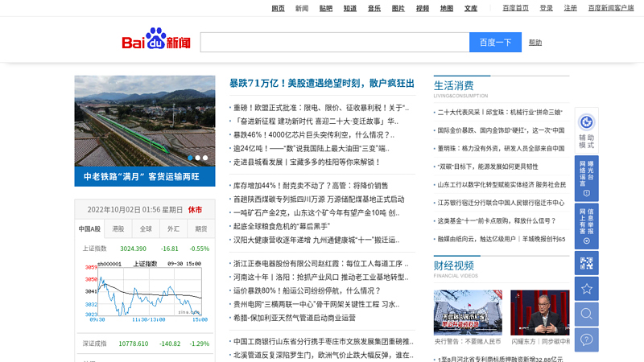Switch to the 期货 tab
This screenshot has width=644, height=362.
click(x=200, y=228)
